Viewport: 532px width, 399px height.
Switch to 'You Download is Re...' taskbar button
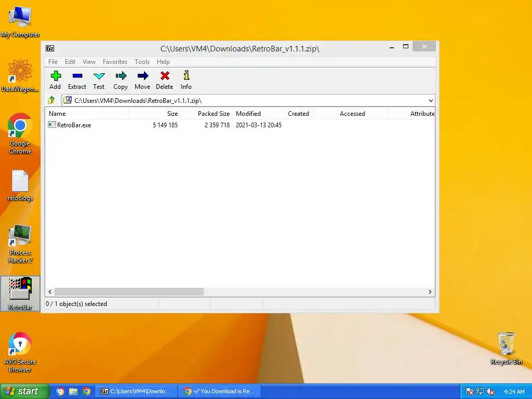click(220, 391)
